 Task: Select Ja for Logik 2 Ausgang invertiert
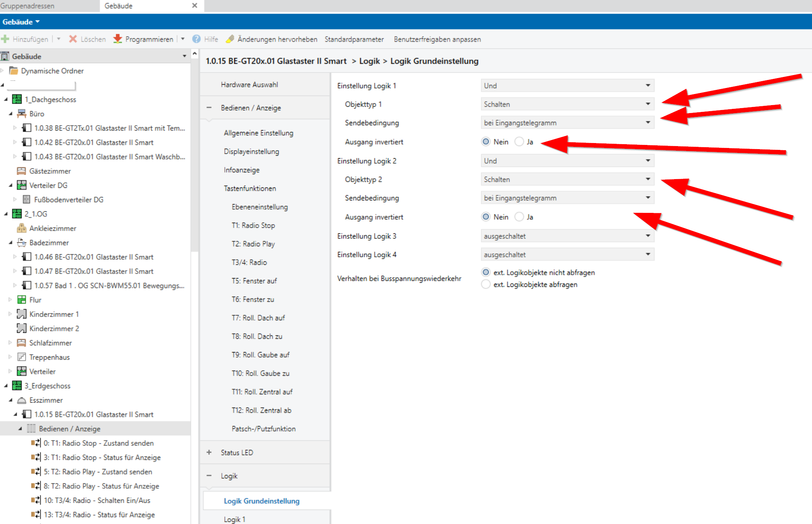pos(519,217)
